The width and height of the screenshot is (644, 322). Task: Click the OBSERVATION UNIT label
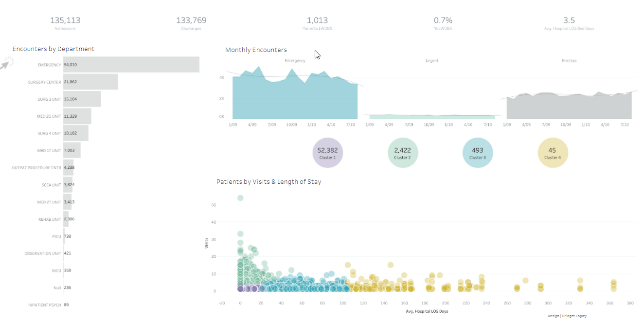tap(43, 253)
